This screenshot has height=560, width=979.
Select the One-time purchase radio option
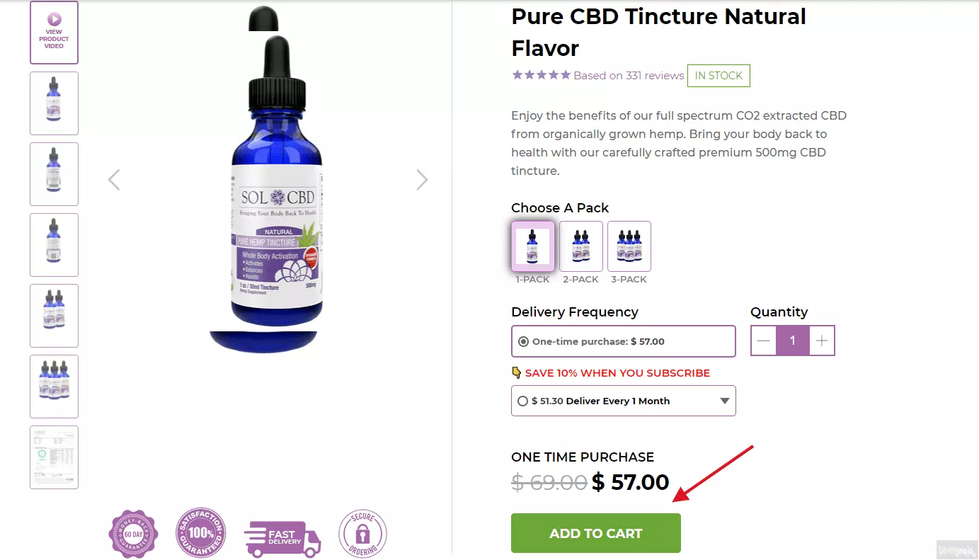(523, 341)
